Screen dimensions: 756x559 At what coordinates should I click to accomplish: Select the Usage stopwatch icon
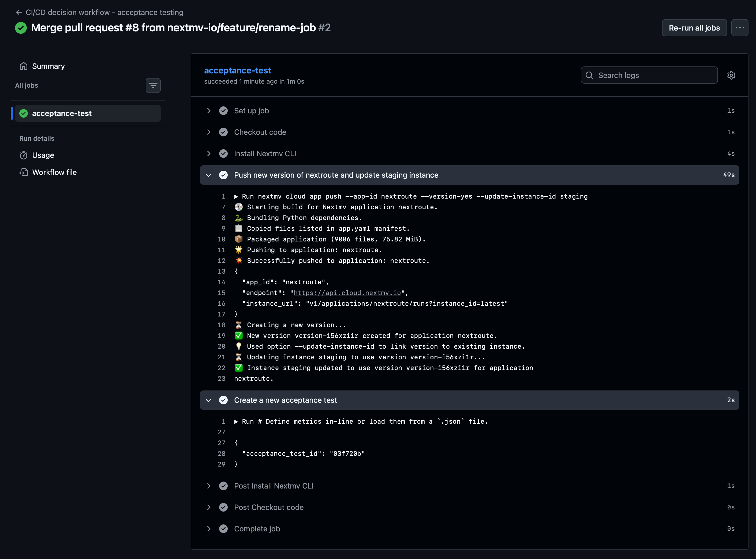pos(24,155)
